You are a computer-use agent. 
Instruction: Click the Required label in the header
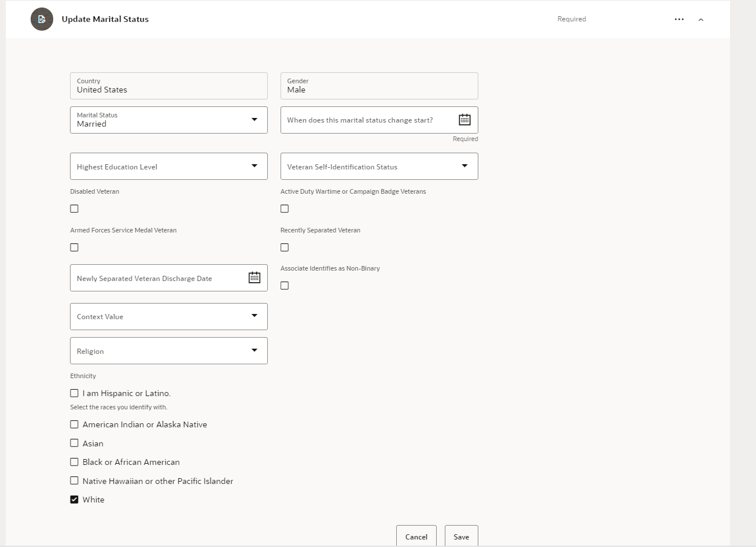pyautogui.click(x=571, y=19)
